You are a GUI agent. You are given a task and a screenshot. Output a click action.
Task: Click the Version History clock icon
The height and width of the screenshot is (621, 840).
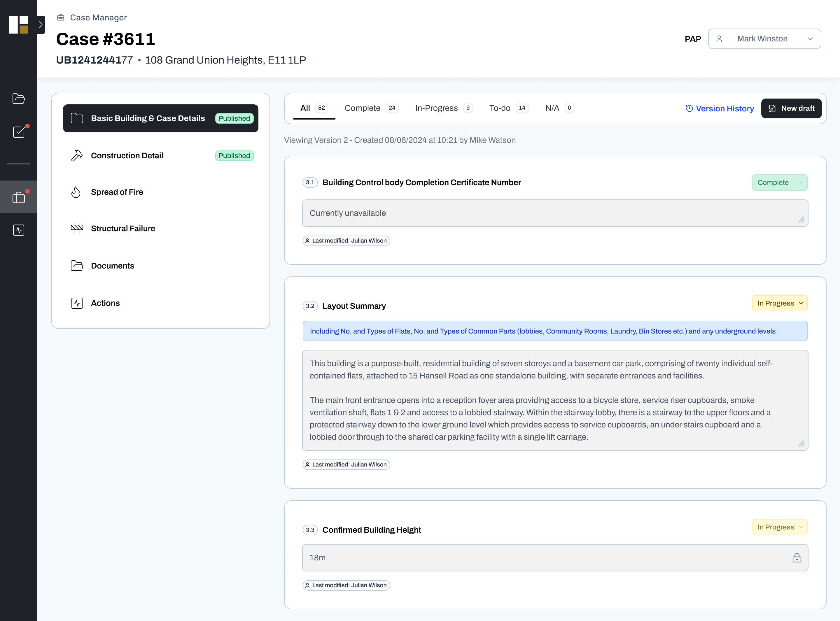(689, 109)
